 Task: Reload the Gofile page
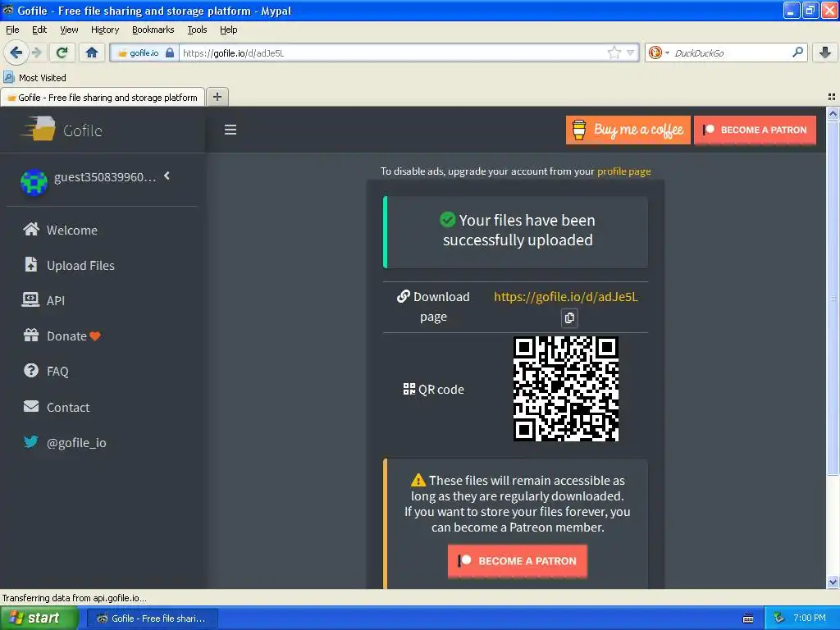(62, 52)
